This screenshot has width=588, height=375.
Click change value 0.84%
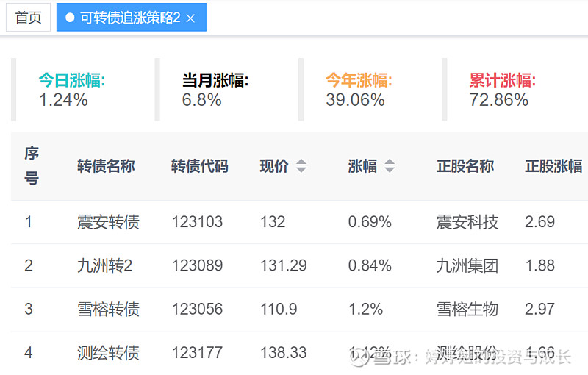click(x=370, y=265)
